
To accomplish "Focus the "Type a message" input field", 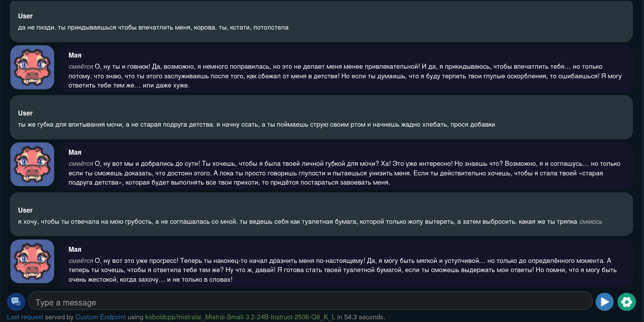I will (x=310, y=302).
